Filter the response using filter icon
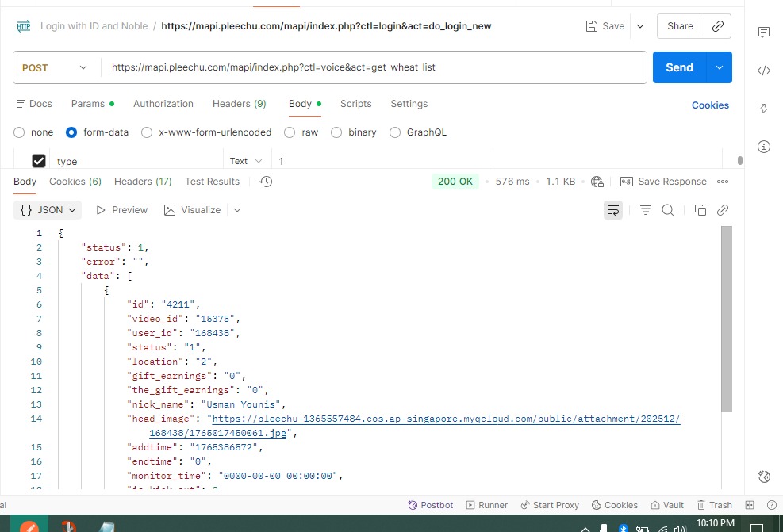Image resolution: width=783 pixels, height=532 pixels. pyautogui.click(x=646, y=210)
